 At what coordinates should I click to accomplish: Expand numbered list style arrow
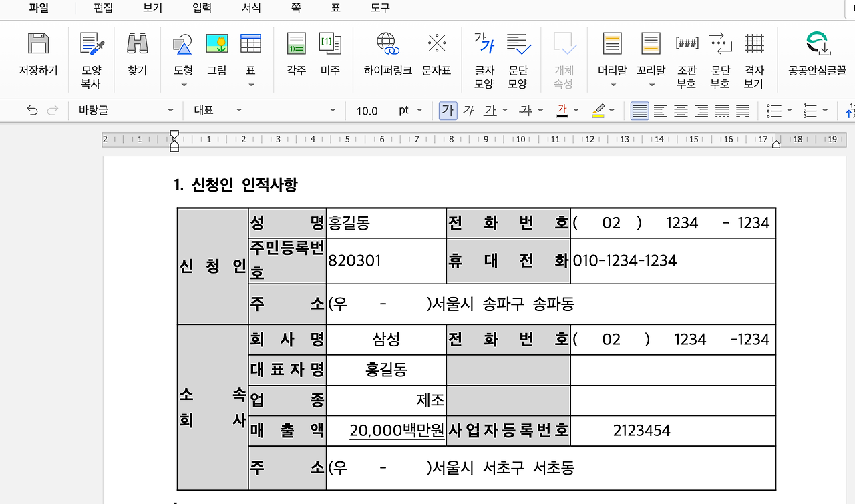tap(826, 111)
